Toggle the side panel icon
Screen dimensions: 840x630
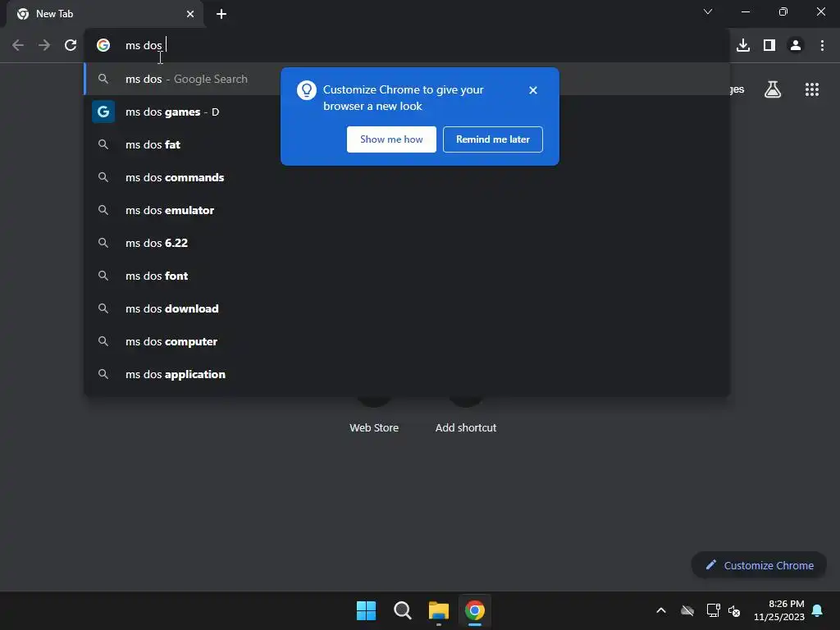769,45
